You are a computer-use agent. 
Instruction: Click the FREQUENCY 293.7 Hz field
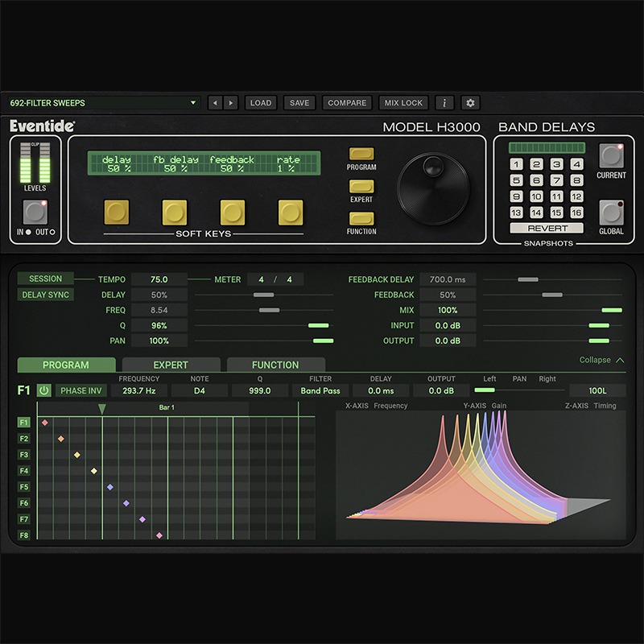(138, 390)
